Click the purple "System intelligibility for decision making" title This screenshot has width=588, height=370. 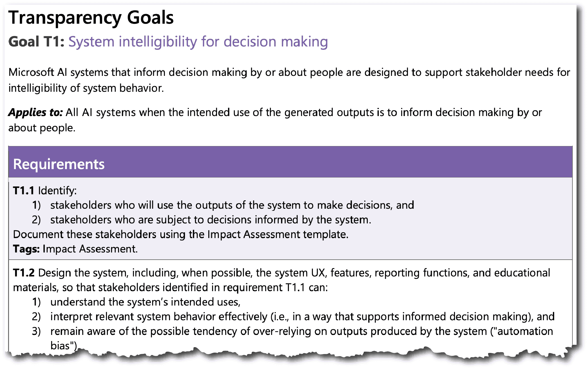[198, 42]
